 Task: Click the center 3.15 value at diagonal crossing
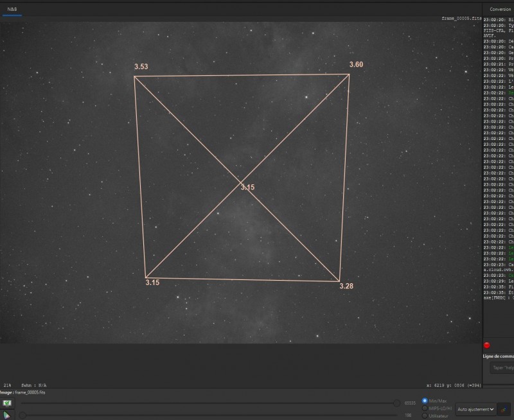[x=247, y=187]
